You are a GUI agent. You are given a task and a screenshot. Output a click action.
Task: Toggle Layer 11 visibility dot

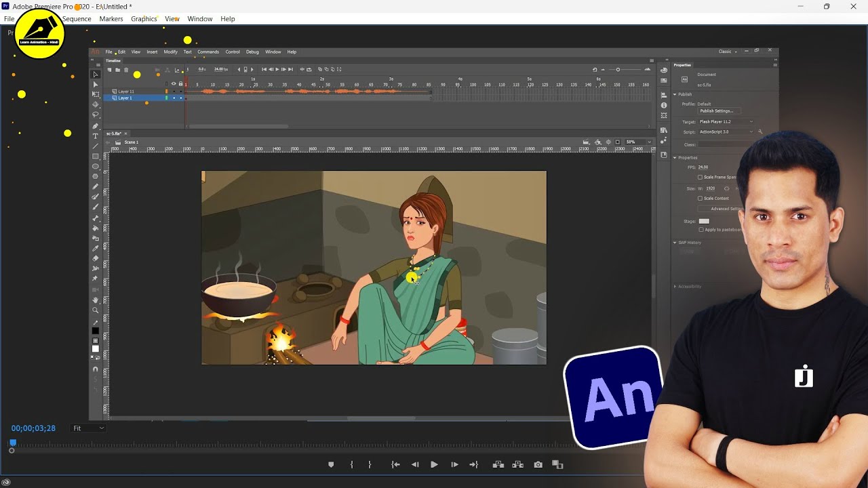[x=174, y=91]
